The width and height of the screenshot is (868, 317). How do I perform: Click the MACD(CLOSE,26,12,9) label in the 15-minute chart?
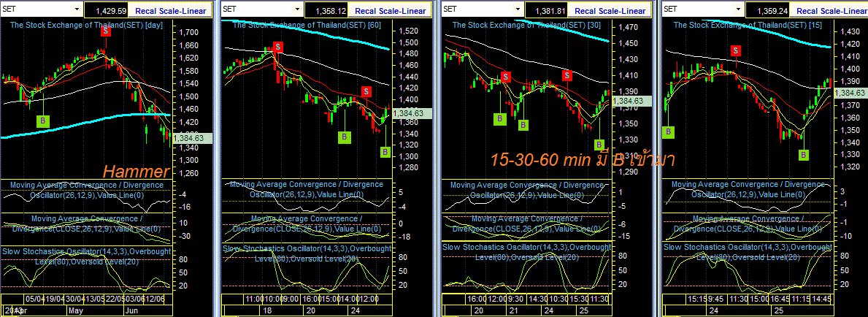coord(748,224)
